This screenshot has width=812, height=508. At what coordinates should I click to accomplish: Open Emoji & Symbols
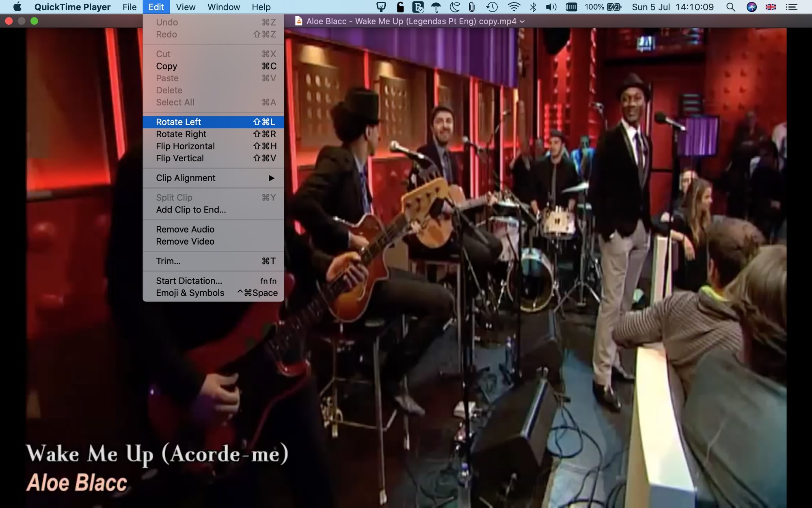coord(213,293)
